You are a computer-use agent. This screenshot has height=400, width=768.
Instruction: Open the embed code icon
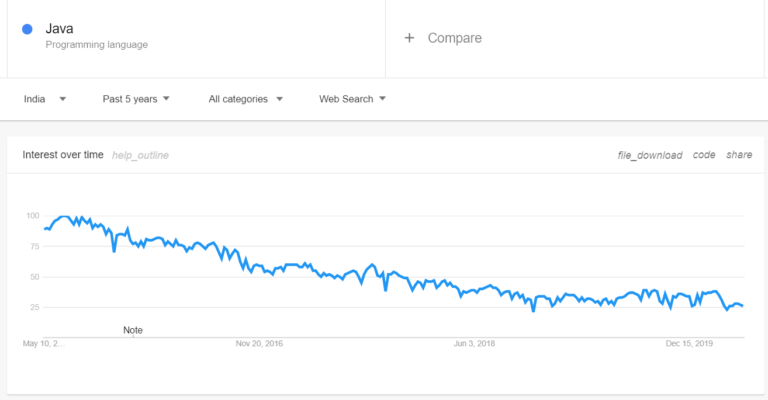click(704, 155)
